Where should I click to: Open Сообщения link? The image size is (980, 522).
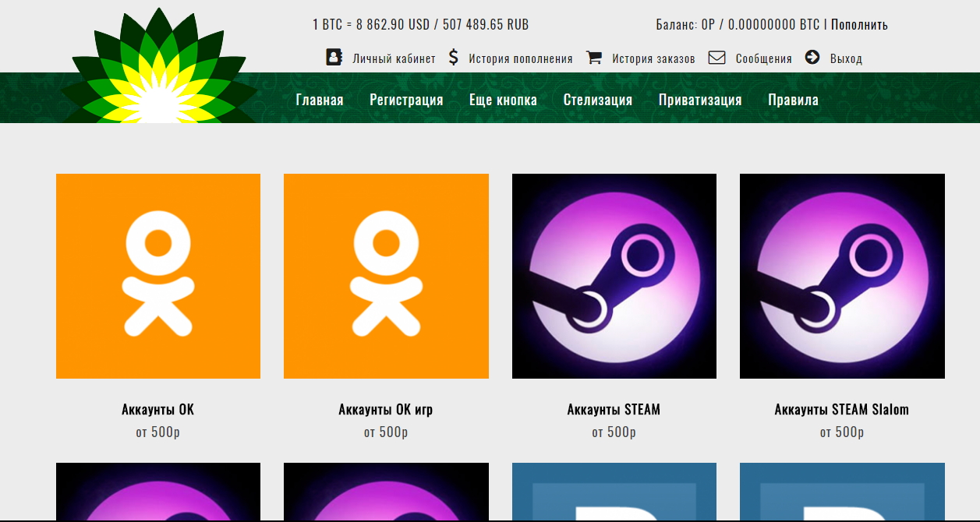pyautogui.click(x=764, y=58)
